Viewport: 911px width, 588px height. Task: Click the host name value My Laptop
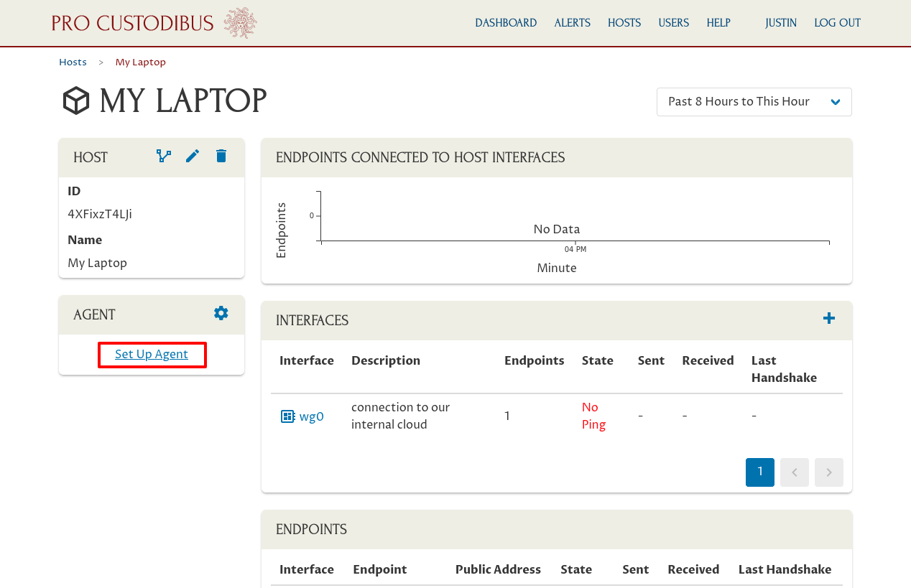click(x=97, y=263)
